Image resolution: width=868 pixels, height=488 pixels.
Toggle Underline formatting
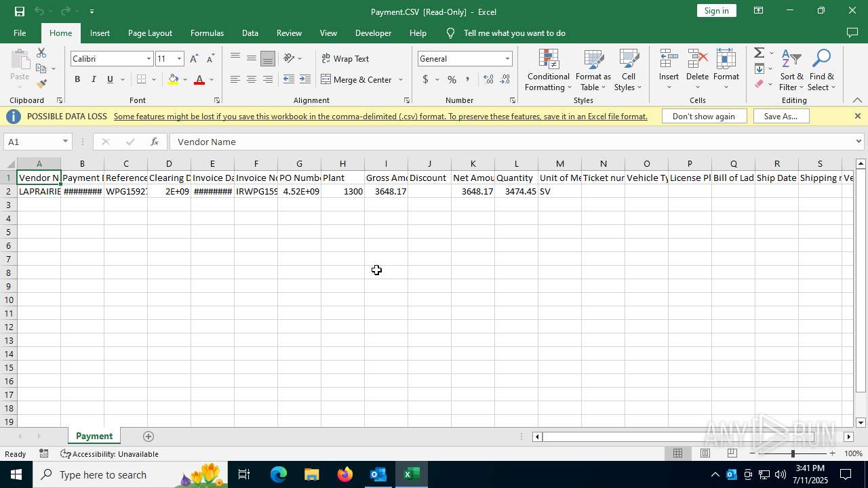pyautogui.click(x=110, y=79)
